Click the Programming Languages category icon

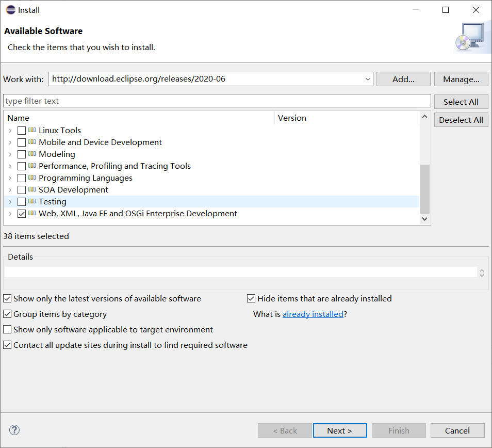coord(32,178)
